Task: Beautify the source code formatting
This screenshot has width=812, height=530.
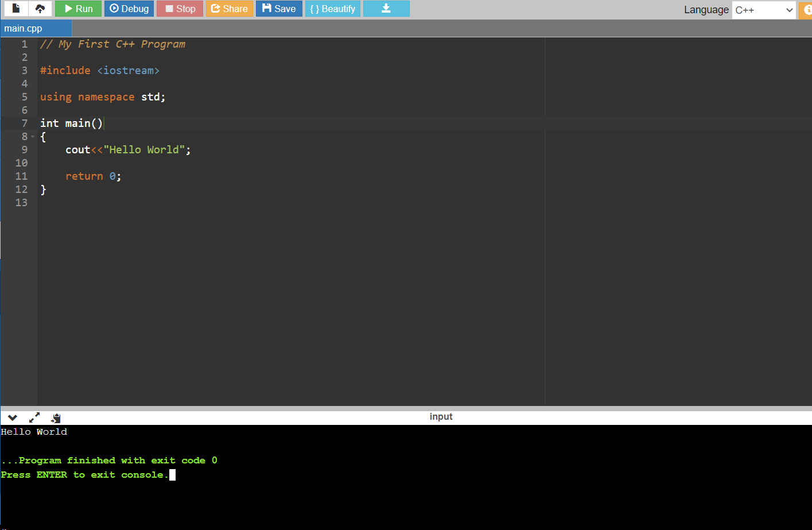Action: coord(333,9)
